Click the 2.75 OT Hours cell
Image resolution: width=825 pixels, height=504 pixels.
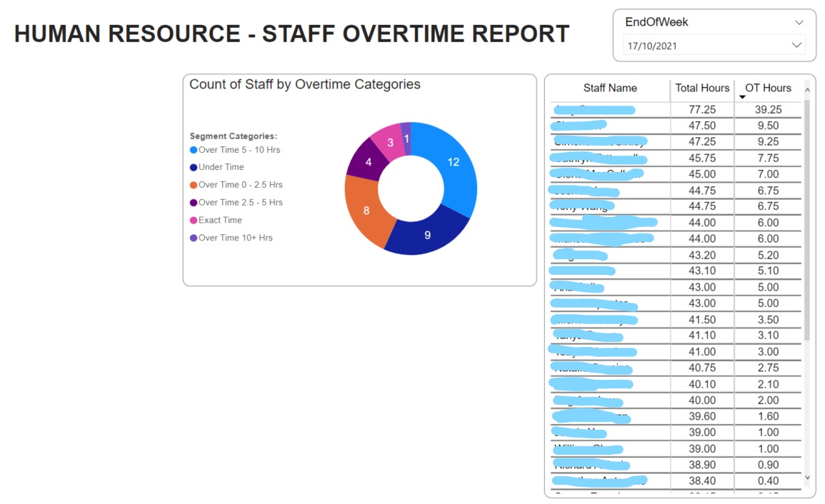click(768, 368)
